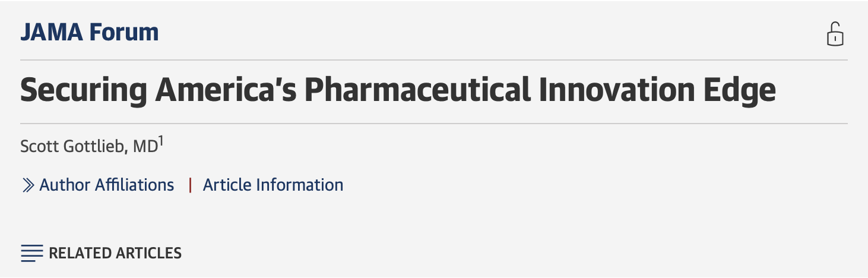Click the red divider between the article links
Viewport: 868px width, 278px height.
[x=190, y=185]
